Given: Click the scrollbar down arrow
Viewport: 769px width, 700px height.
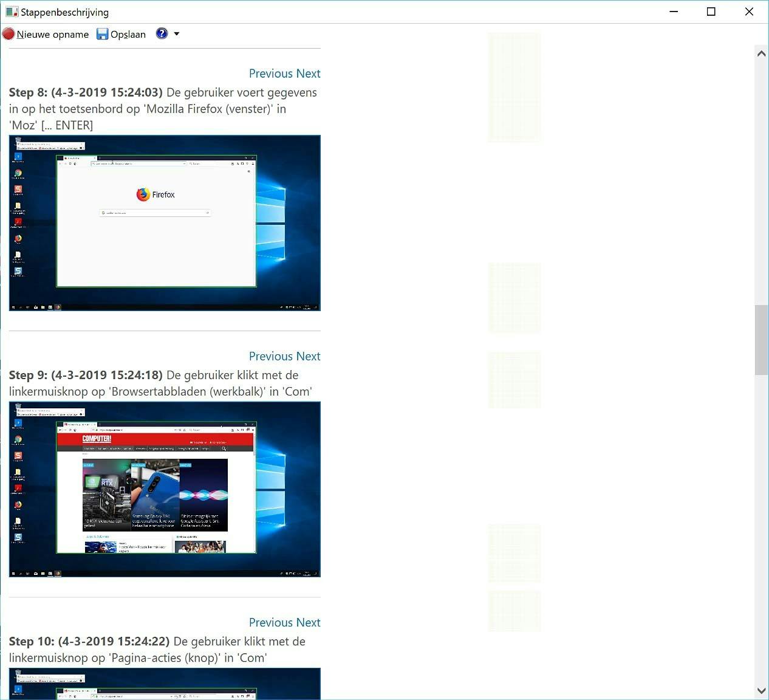Looking at the screenshot, I should [761, 691].
